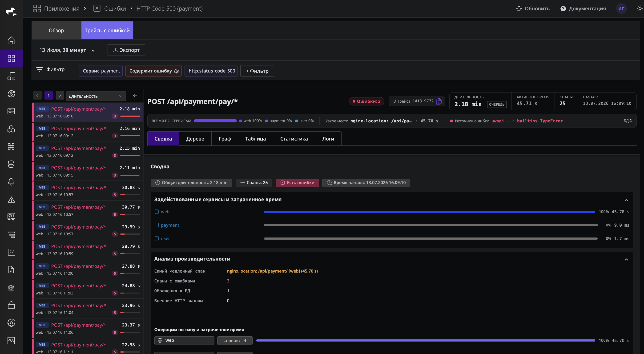This screenshot has height=354, width=644.
Task: Click the web service duration bar
Action: click(x=429, y=212)
